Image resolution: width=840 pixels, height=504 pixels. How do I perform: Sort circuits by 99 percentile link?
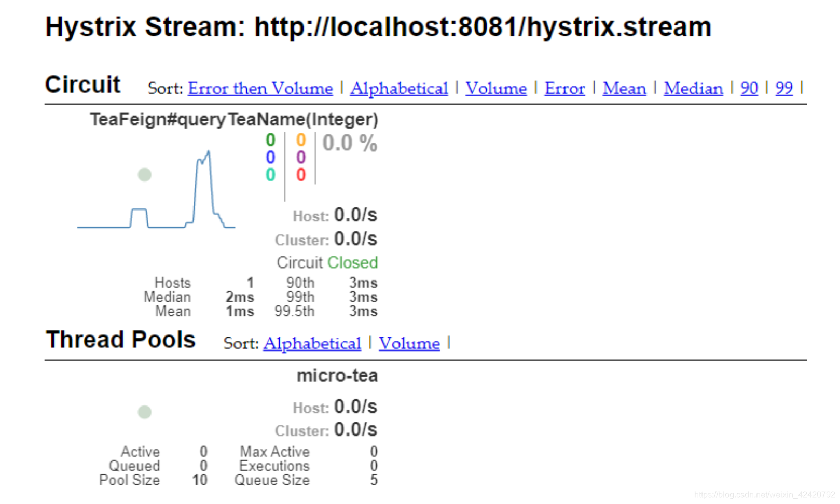pyautogui.click(x=784, y=89)
